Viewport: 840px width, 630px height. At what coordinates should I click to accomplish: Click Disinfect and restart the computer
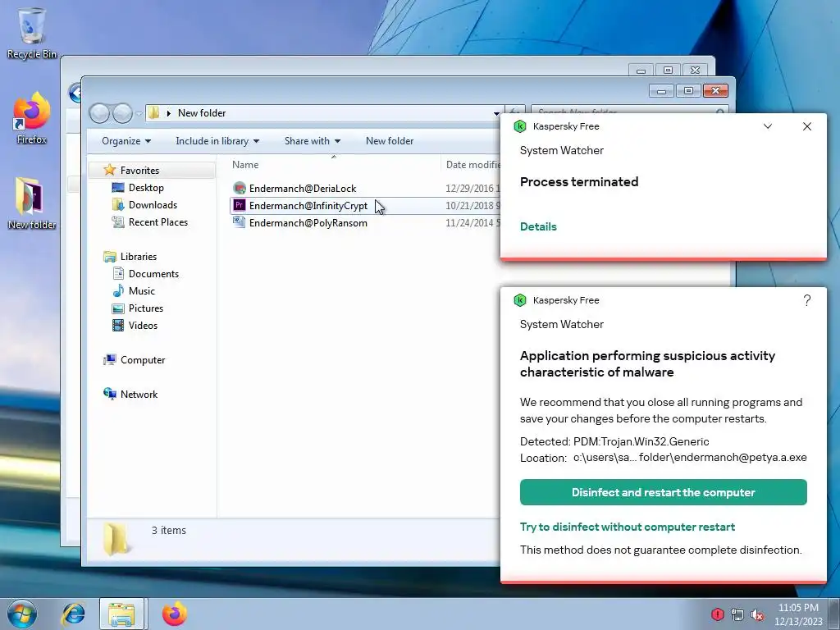click(663, 492)
